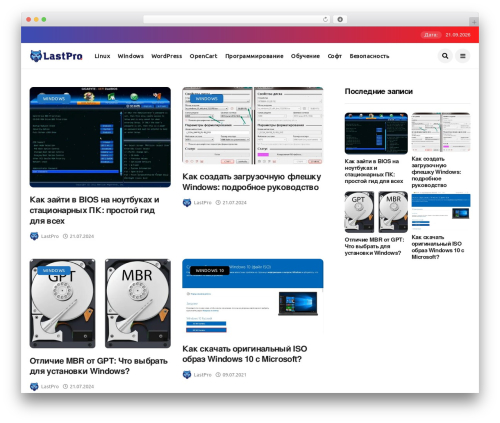Open sidebar link 'Как зайти в BIOS на ноутбуках'

(x=374, y=171)
